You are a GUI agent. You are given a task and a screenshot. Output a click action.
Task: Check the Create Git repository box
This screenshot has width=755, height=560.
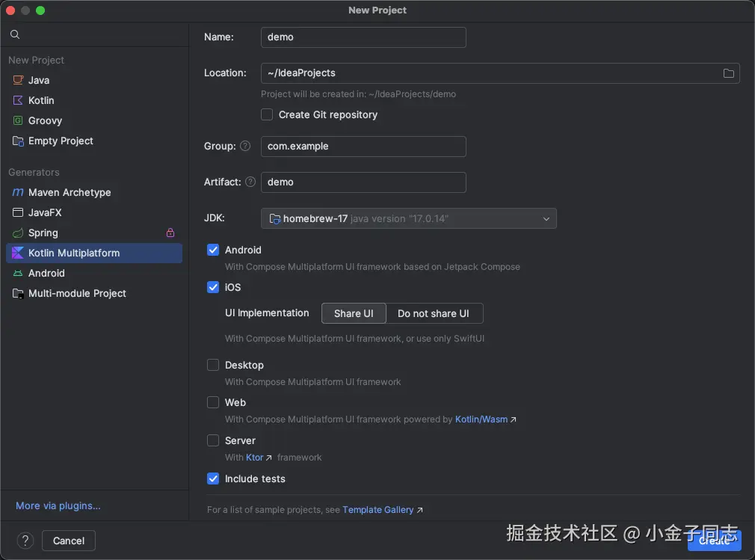pyautogui.click(x=267, y=114)
